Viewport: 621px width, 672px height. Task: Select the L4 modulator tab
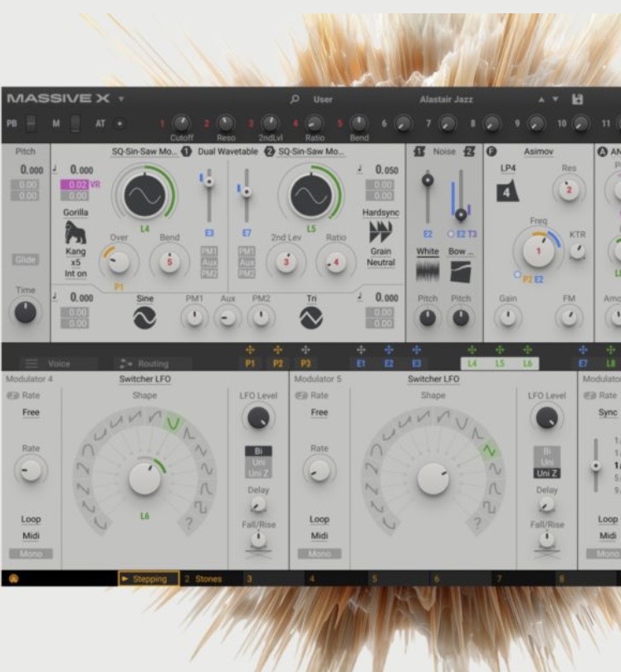tap(472, 364)
